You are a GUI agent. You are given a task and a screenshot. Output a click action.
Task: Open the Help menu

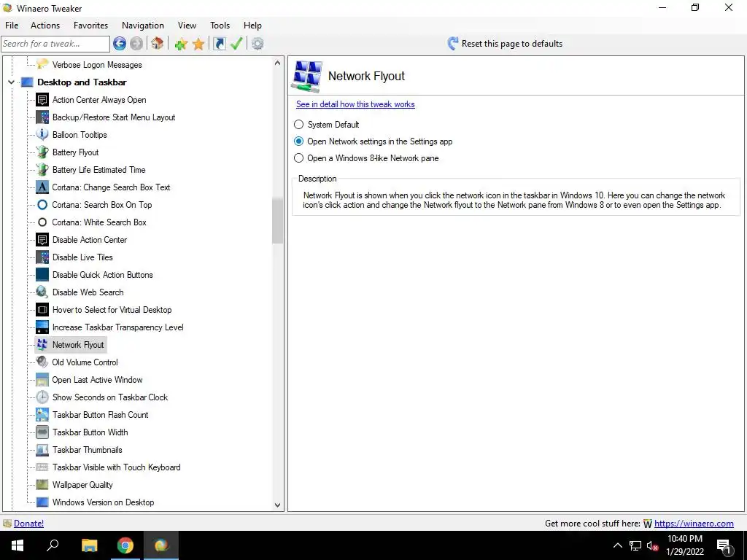(x=252, y=26)
